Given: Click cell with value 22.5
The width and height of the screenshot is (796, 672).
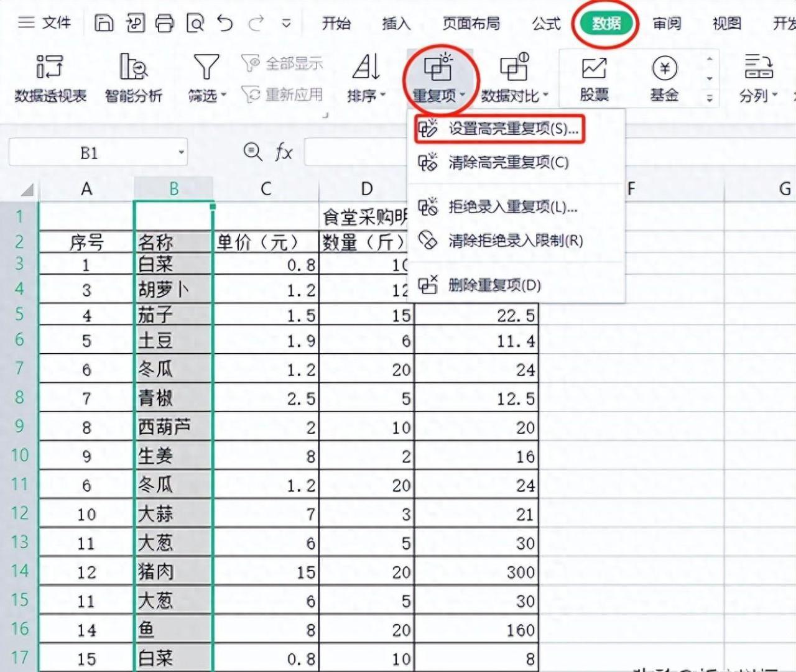Looking at the screenshot, I should click(x=476, y=315).
